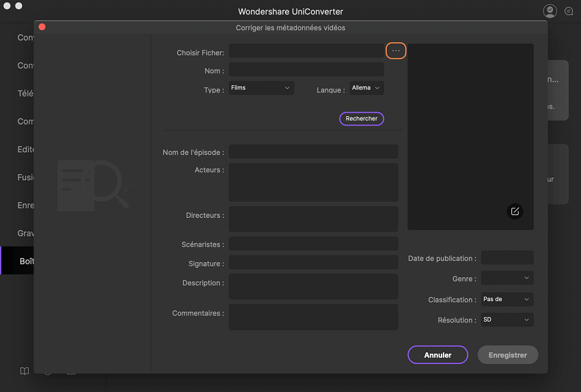The image size is (581, 392).
Task: Click the Date de publication field
Action: click(507, 257)
